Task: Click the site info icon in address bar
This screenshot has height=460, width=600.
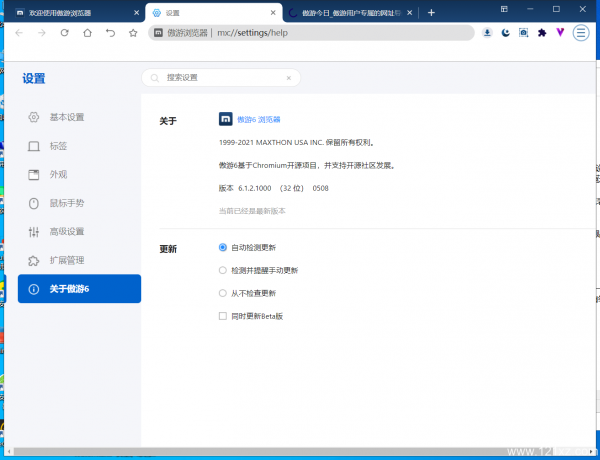Action: 158,33
